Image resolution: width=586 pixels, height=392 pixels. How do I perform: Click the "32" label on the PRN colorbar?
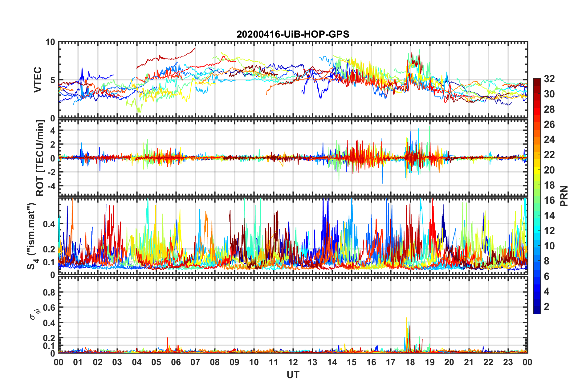pos(549,79)
